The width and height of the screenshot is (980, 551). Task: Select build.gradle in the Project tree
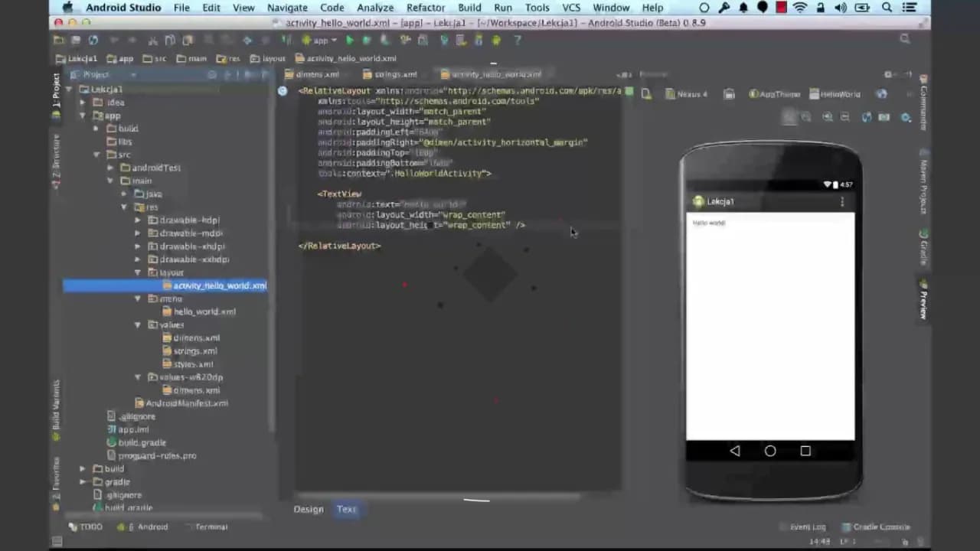pyautogui.click(x=142, y=442)
